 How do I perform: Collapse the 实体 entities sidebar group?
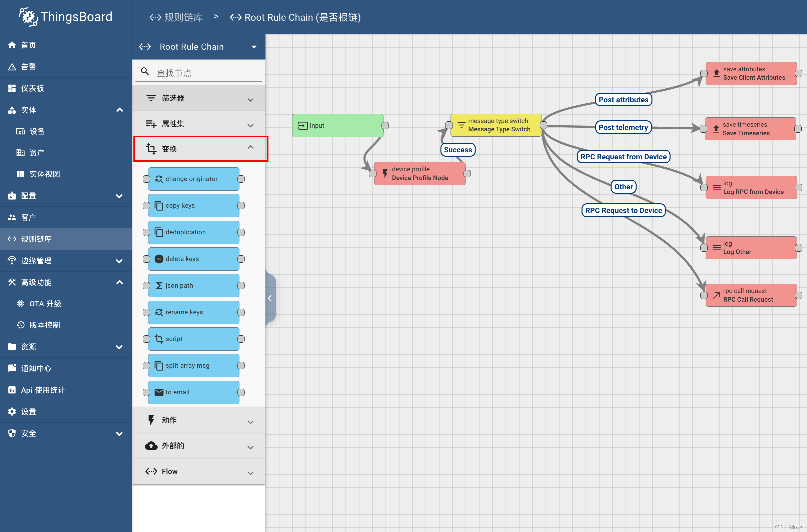point(119,110)
